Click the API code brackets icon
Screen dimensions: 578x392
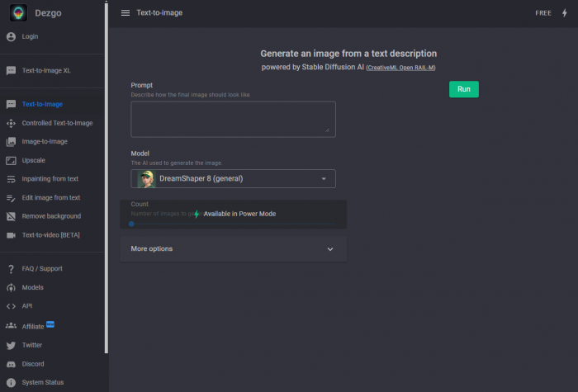pyautogui.click(x=11, y=306)
